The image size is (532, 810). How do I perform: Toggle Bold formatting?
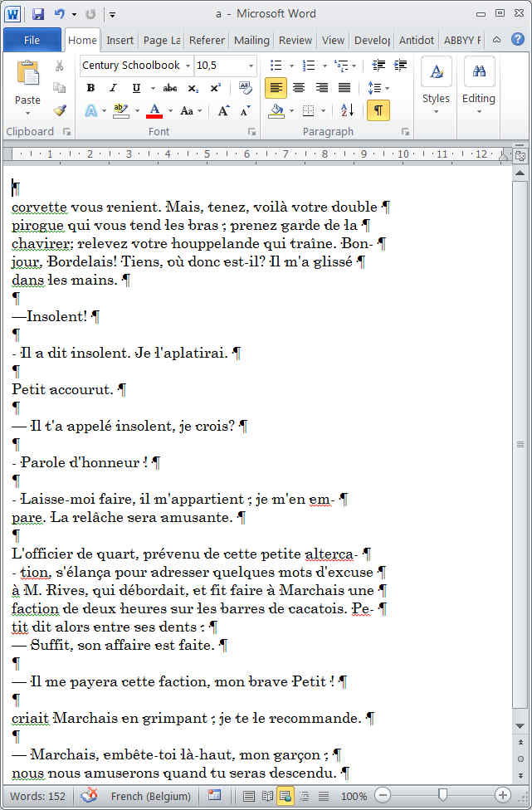(90, 88)
